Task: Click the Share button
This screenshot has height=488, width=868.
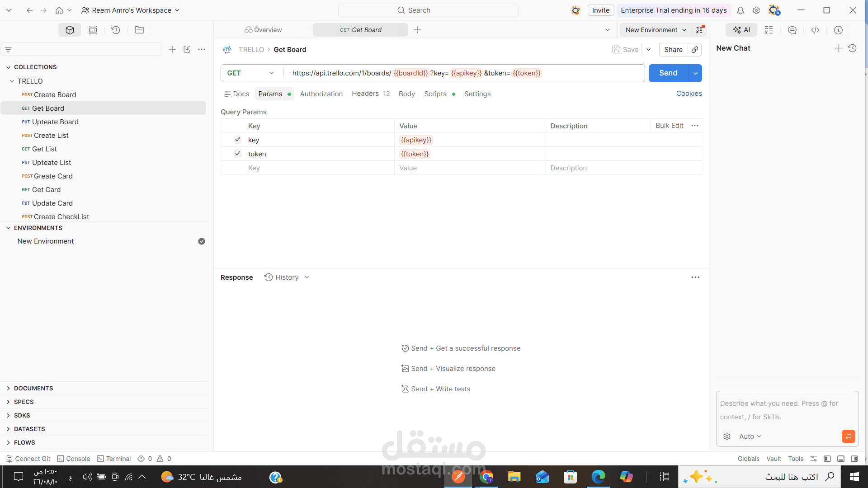Action: click(x=673, y=50)
